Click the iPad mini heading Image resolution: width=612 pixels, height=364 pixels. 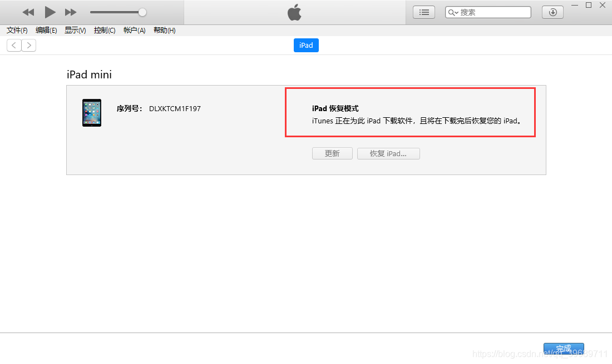(x=90, y=74)
